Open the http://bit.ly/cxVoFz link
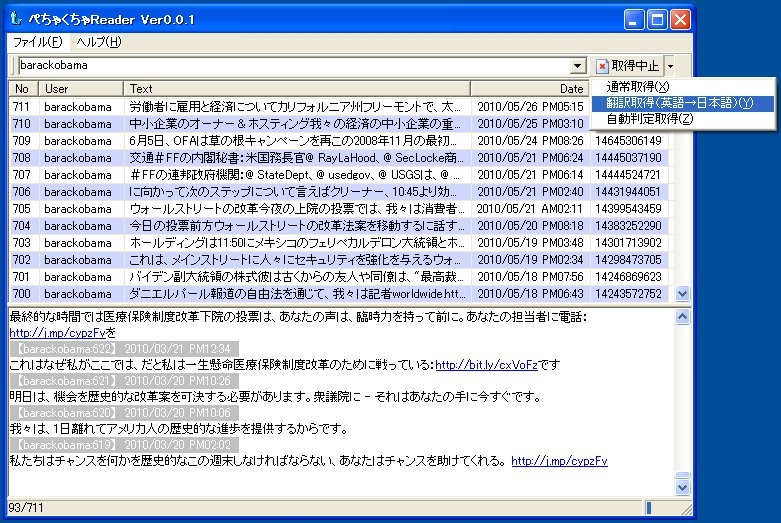 [487, 365]
